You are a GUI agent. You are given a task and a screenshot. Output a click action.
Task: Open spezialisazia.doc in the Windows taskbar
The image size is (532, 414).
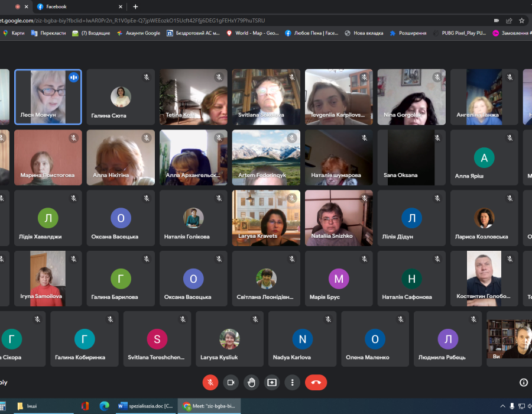pos(145,406)
